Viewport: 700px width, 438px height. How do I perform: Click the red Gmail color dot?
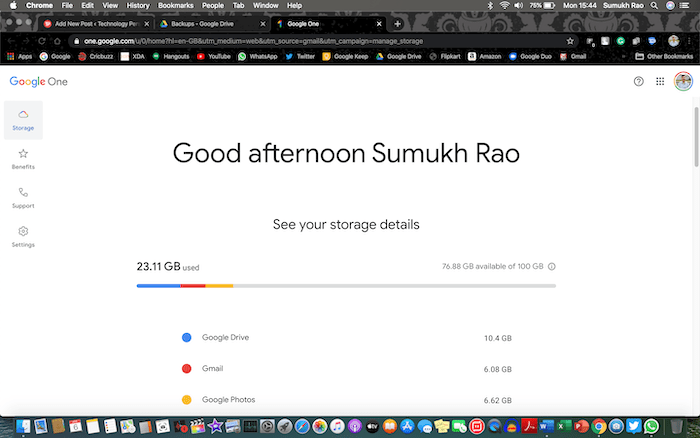click(x=187, y=369)
